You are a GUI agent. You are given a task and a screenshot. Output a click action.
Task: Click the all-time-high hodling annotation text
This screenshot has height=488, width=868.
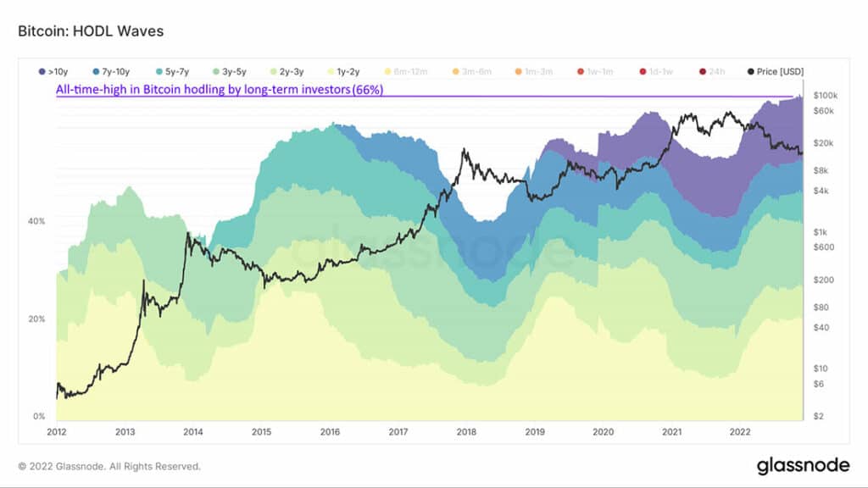[220, 89]
